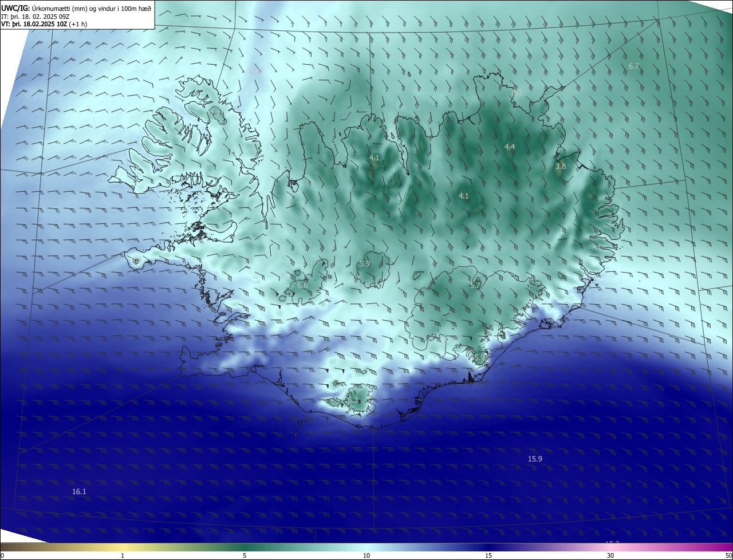Click the 6.6 value label
The image size is (733, 560).
coord(302,286)
